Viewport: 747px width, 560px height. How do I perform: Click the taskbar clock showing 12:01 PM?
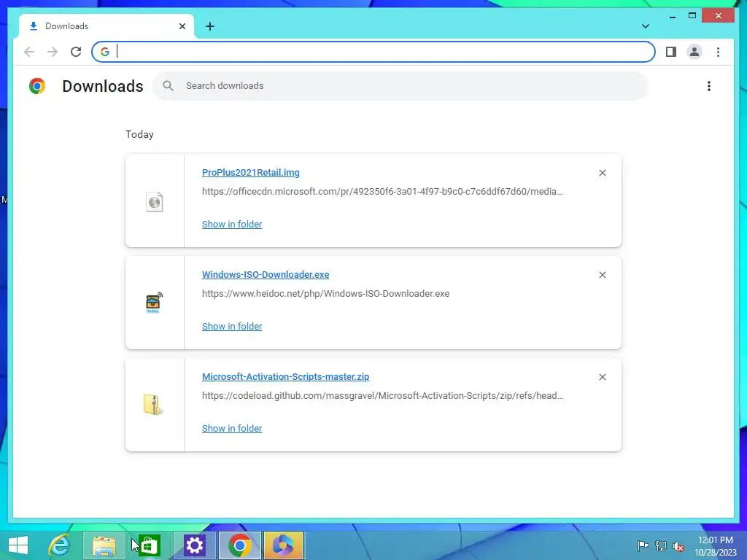[x=716, y=545]
